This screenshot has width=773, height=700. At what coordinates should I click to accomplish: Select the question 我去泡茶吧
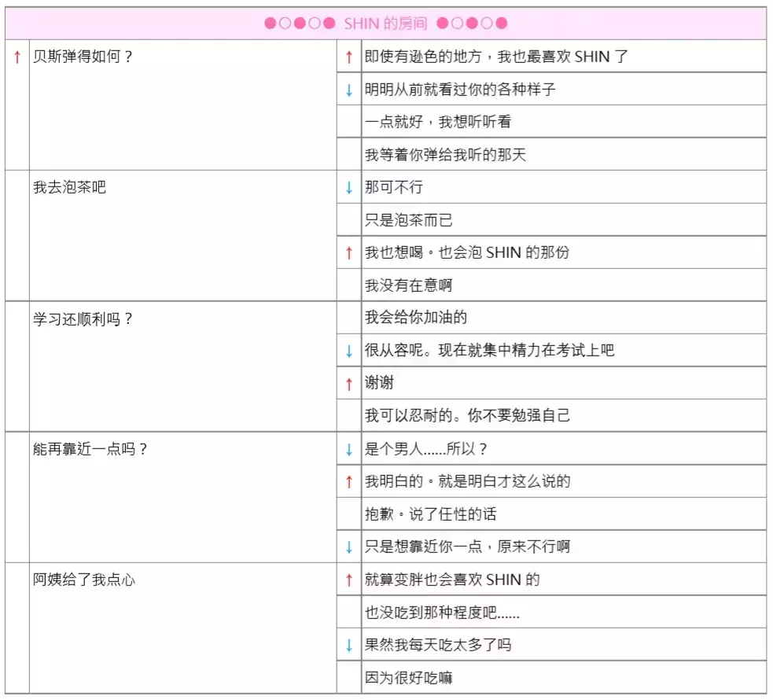click(69, 187)
